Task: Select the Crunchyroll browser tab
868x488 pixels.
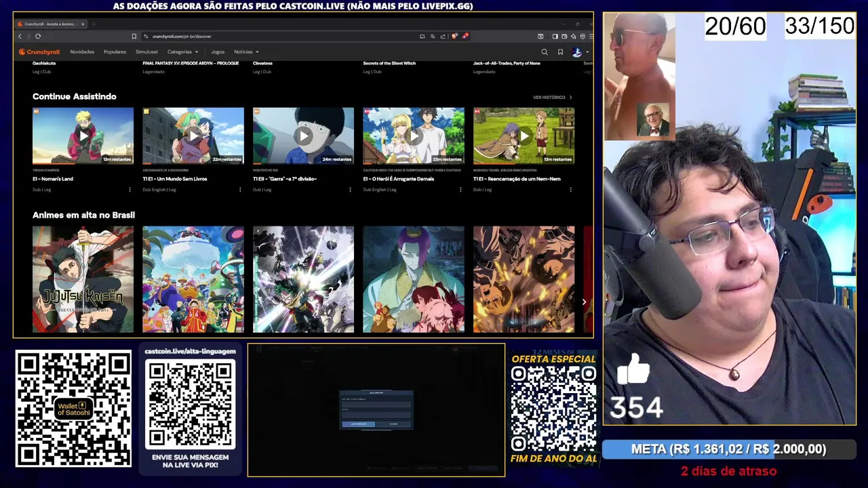Action: click(x=50, y=24)
